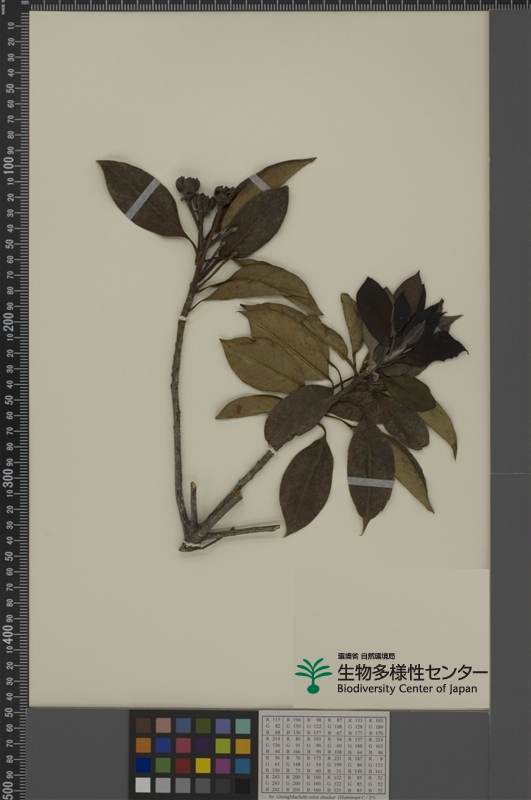
Task: Click the RGB values table beside the color checker
Action: [324, 755]
